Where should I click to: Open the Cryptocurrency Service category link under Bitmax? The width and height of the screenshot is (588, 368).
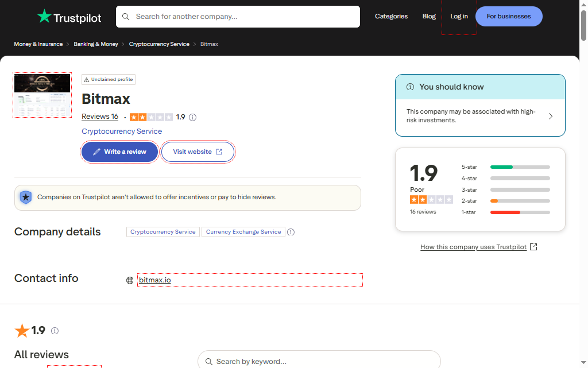point(122,131)
